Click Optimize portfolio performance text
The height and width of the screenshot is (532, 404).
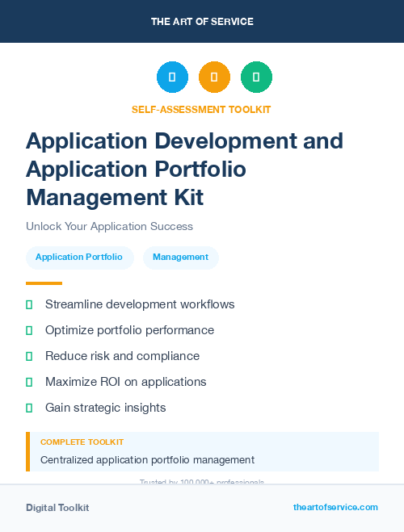[x=130, y=330]
